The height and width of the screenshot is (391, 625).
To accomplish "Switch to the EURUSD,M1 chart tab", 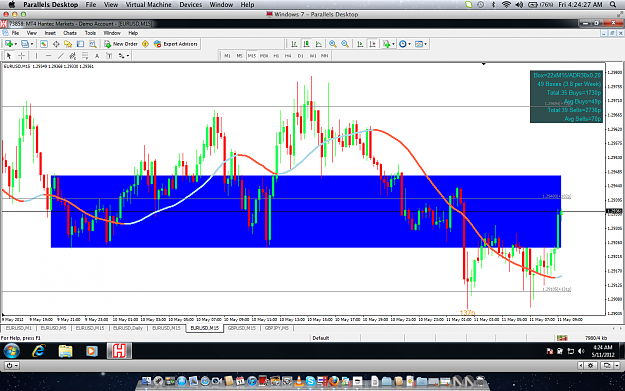I will [18, 328].
